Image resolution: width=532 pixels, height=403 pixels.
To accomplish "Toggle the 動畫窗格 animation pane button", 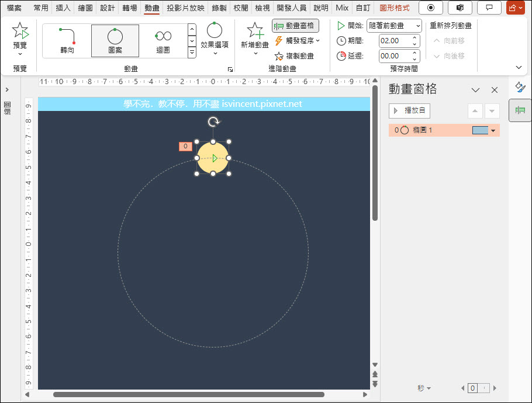I will coord(295,26).
